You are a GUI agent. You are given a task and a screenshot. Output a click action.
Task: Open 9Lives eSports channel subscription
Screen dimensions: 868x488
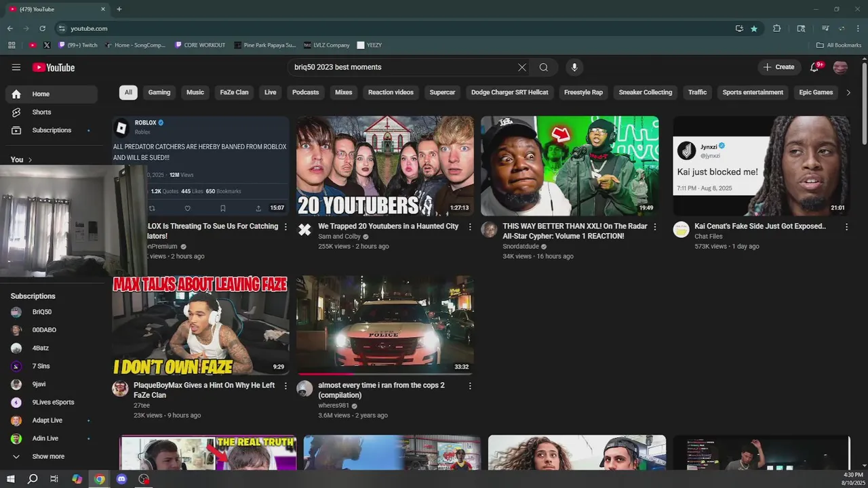point(52,402)
